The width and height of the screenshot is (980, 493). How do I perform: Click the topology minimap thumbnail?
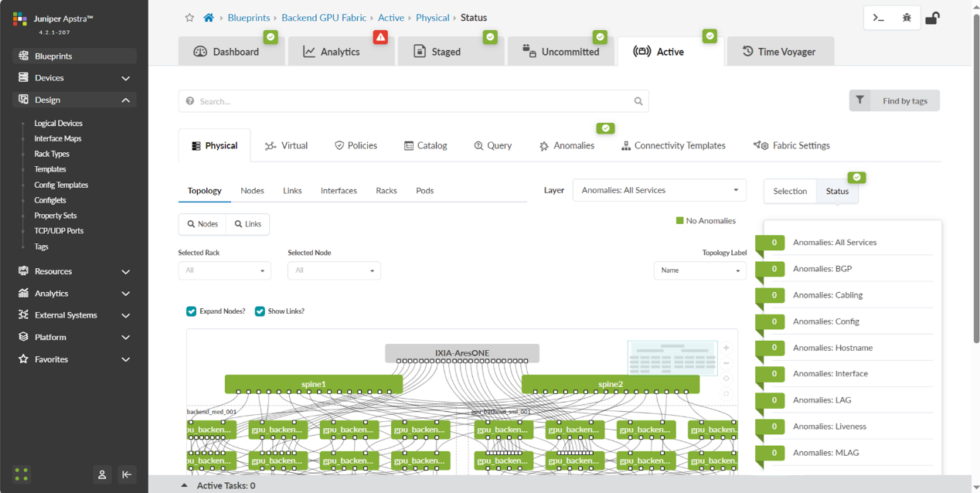point(672,359)
